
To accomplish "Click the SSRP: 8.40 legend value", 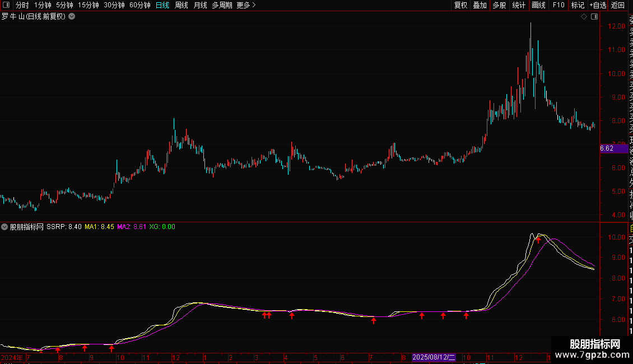I will tap(64, 227).
